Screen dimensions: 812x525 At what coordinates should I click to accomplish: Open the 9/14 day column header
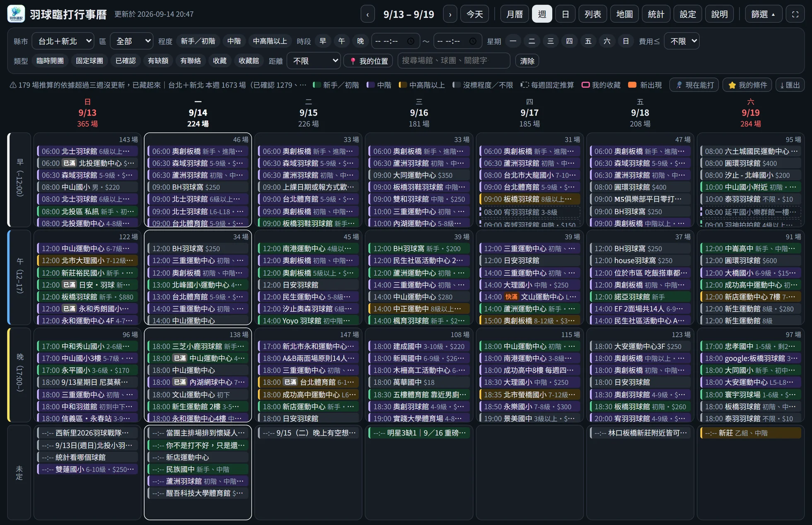point(198,113)
